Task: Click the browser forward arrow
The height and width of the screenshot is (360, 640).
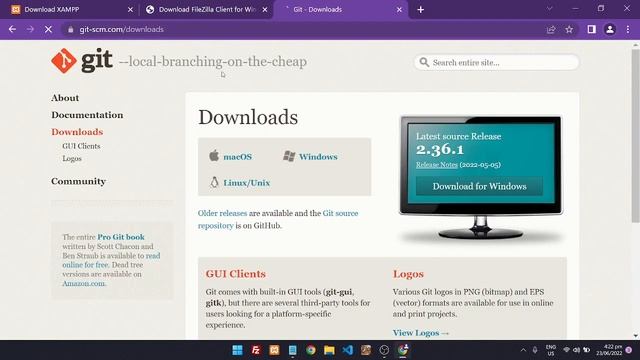Action: (x=30, y=29)
